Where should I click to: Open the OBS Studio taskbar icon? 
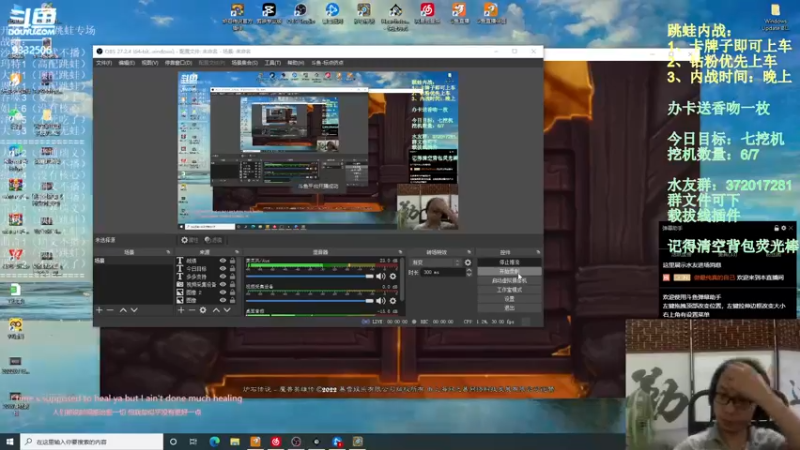click(x=296, y=441)
